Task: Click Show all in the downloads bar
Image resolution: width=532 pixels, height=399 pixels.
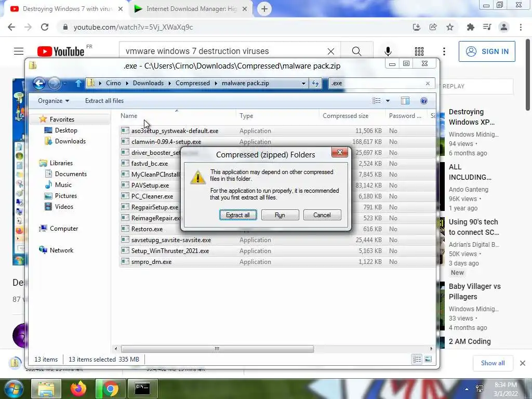Action: (x=493, y=363)
